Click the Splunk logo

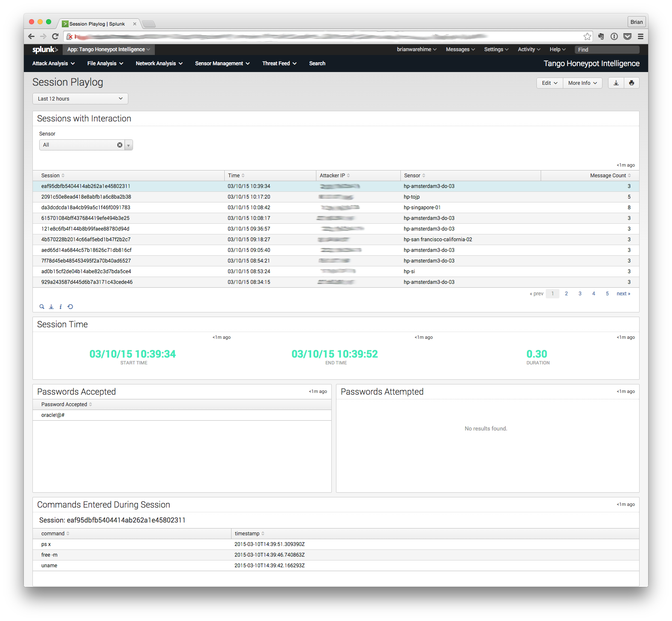click(x=45, y=49)
